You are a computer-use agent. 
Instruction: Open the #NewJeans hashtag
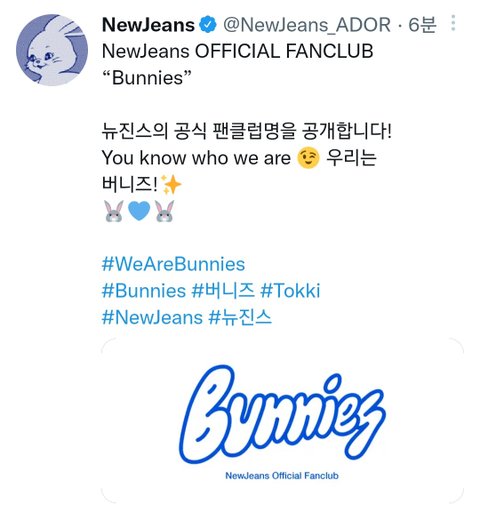pyautogui.click(x=152, y=317)
